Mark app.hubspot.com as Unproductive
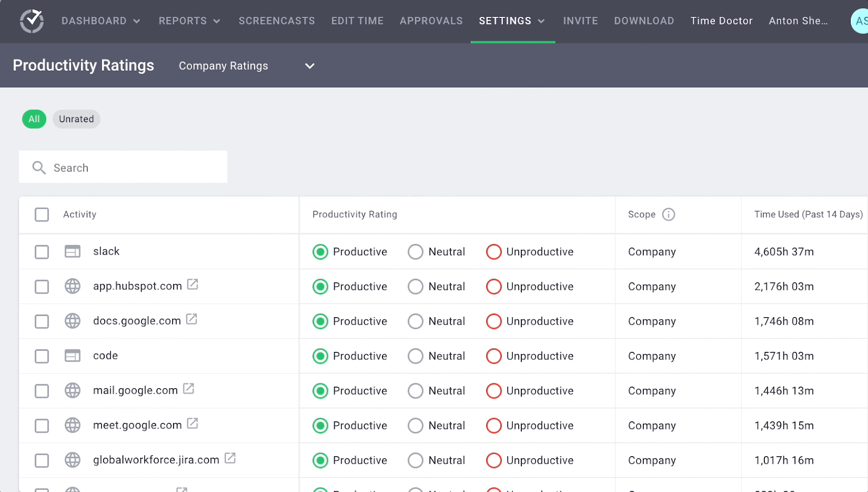The width and height of the screenshot is (868, 492). [494, 287]
